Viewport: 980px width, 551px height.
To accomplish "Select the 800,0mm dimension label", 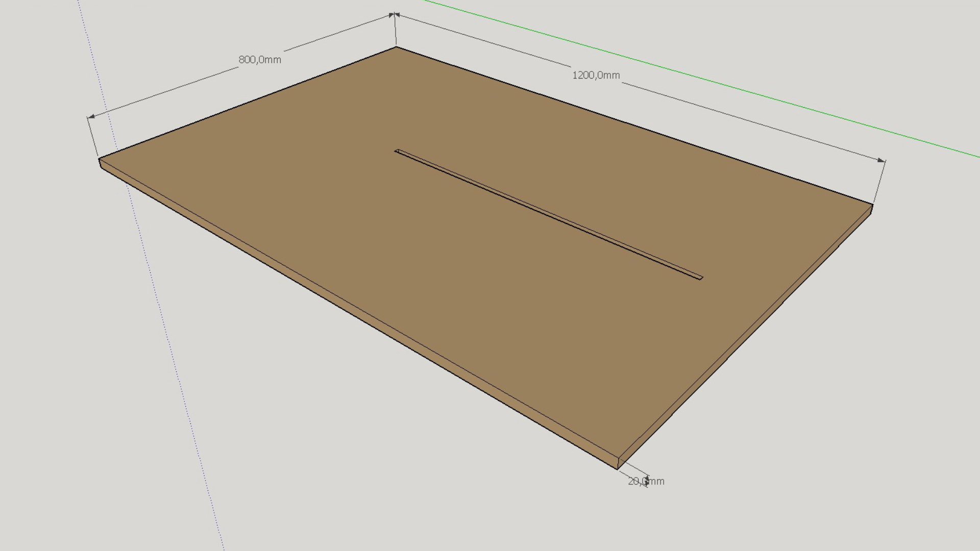I will pyautogui.click(x=260, y=60).
